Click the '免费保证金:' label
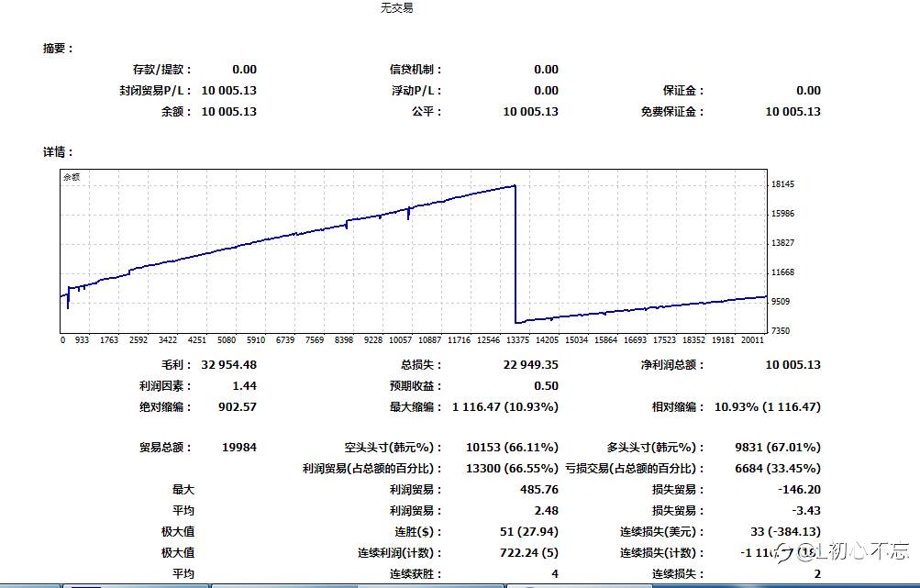The height and width of the screenshot is (588, 920). pyautogui.click(x=671, y=112)
